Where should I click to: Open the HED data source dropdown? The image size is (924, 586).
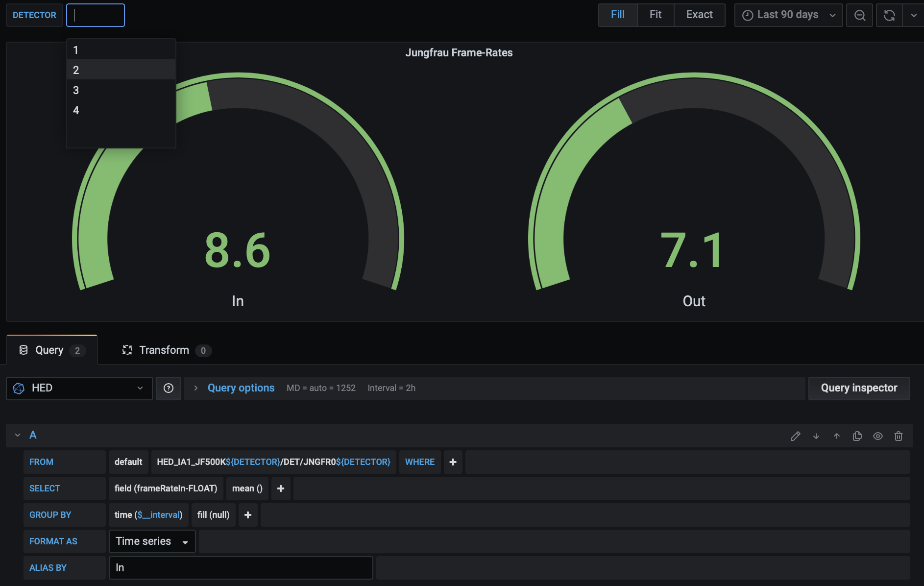[x=79, y=388]
